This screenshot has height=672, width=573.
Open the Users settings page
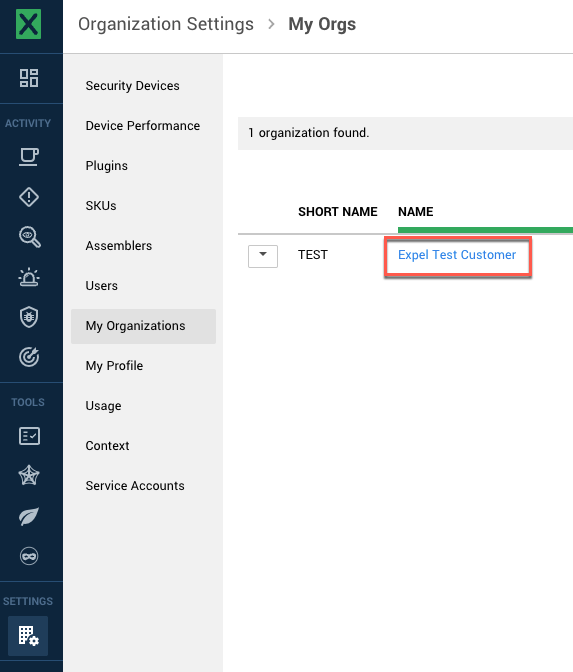pos(102,286)
